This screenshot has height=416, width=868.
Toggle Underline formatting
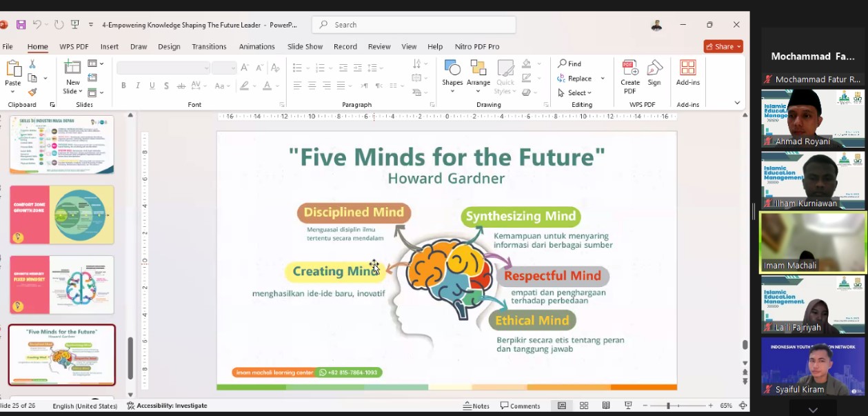tap(152, 86)
